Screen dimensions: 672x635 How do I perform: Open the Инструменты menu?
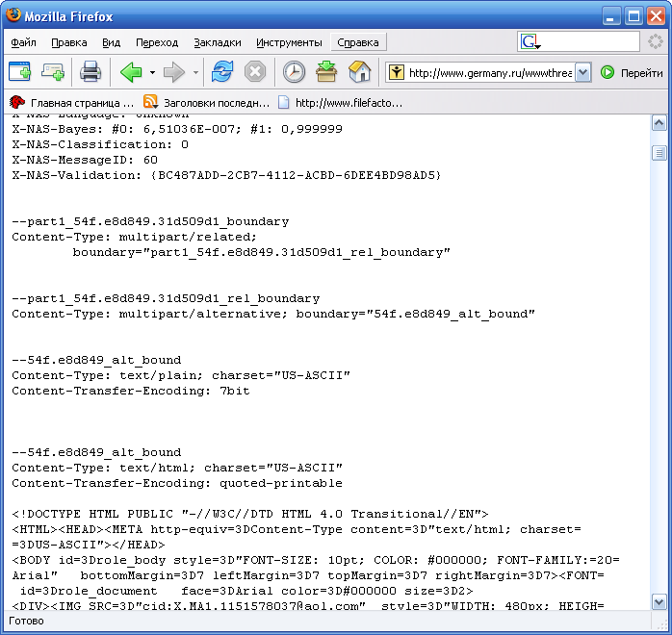click(289, 42)
